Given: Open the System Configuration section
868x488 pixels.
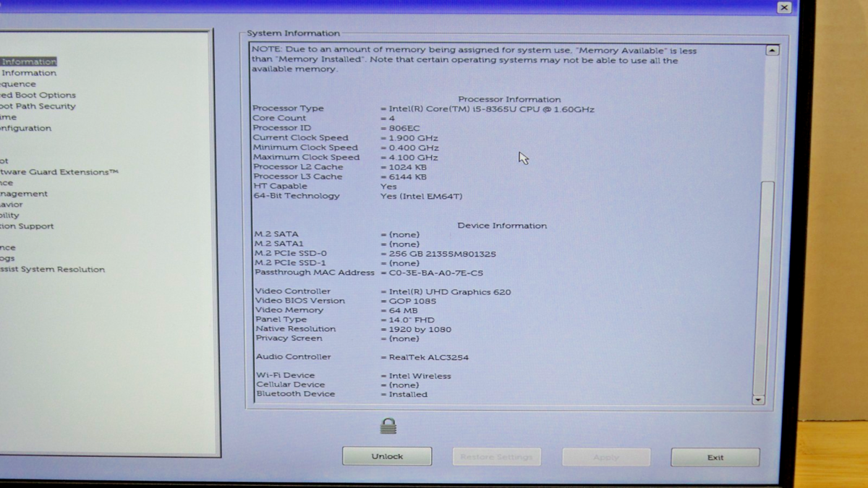Looking at the screenshot, I should (x=25, y=128).
